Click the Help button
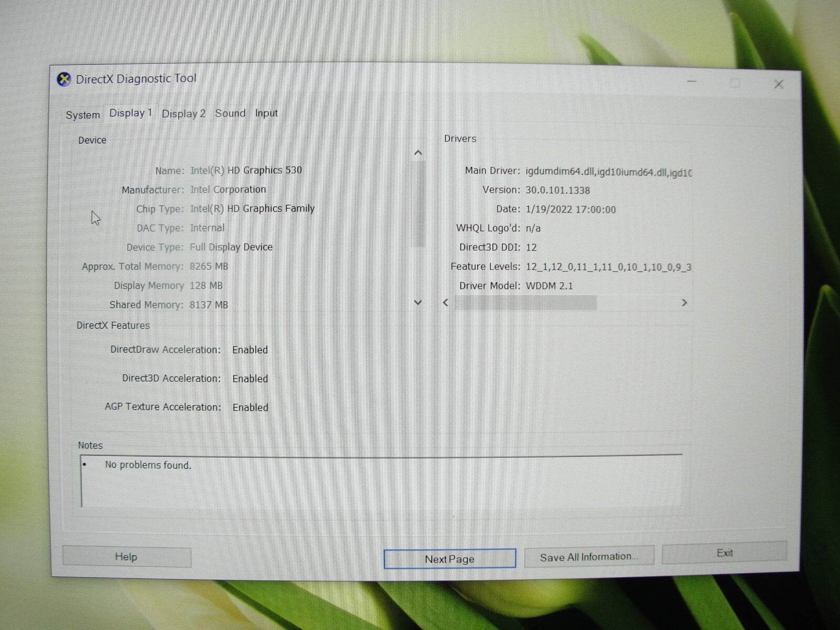This screenshot has height=630, width=840. pyautogui.click(x=126, y=556)
